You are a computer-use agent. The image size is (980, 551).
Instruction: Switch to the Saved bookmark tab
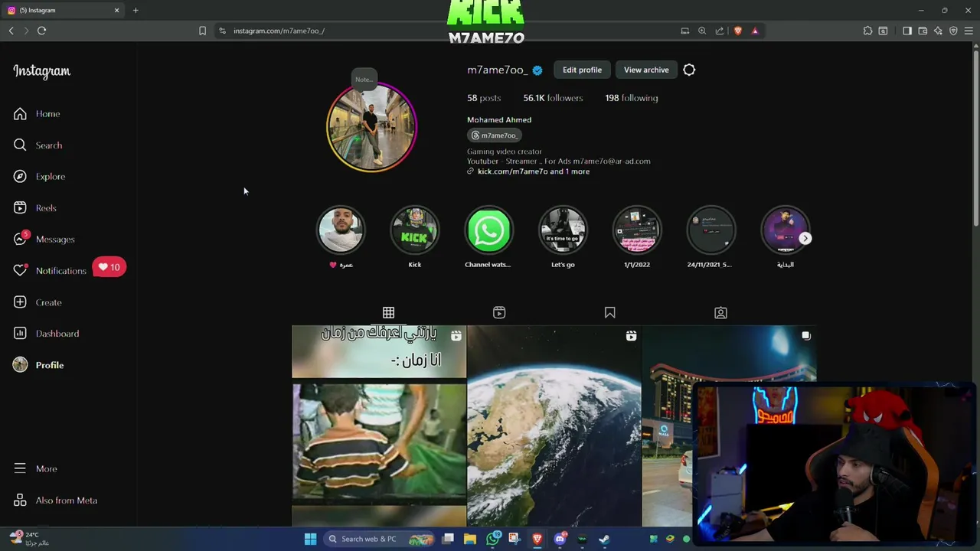609,312
